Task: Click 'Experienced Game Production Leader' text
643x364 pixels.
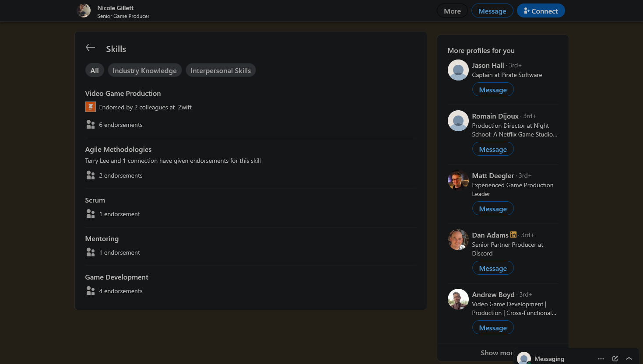Action: 513,189
